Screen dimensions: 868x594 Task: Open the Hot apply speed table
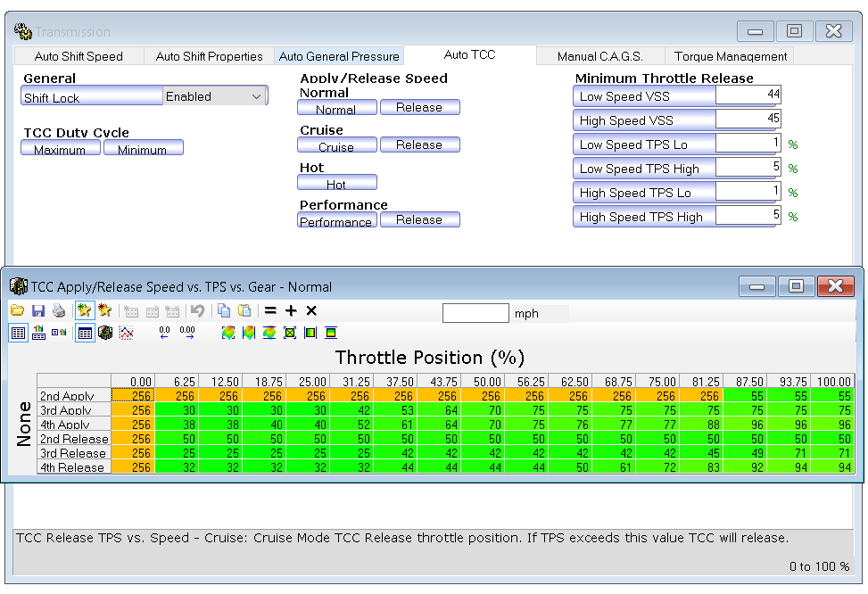click(336, 184)
